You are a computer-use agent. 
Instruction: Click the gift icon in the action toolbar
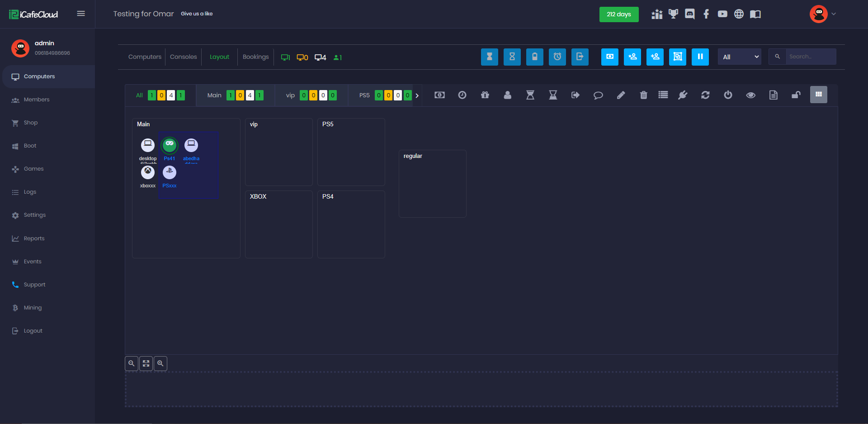tap(485, 95)
